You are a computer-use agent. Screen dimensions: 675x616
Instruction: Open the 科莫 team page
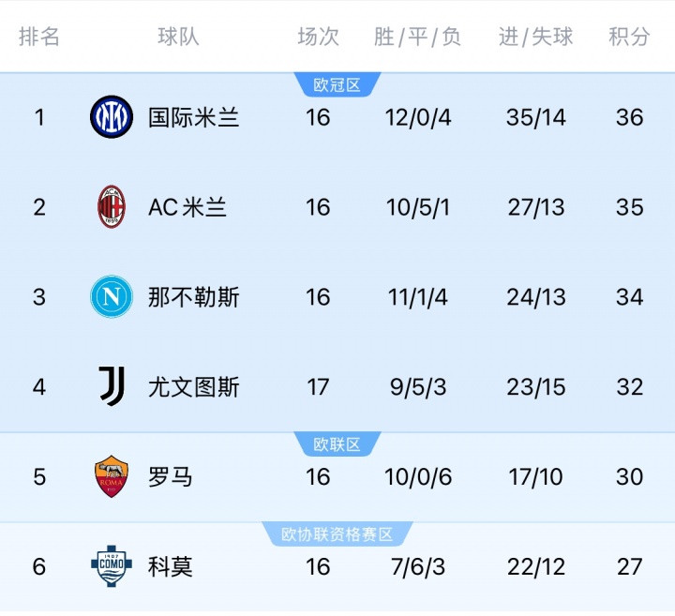tap(171, 566)
